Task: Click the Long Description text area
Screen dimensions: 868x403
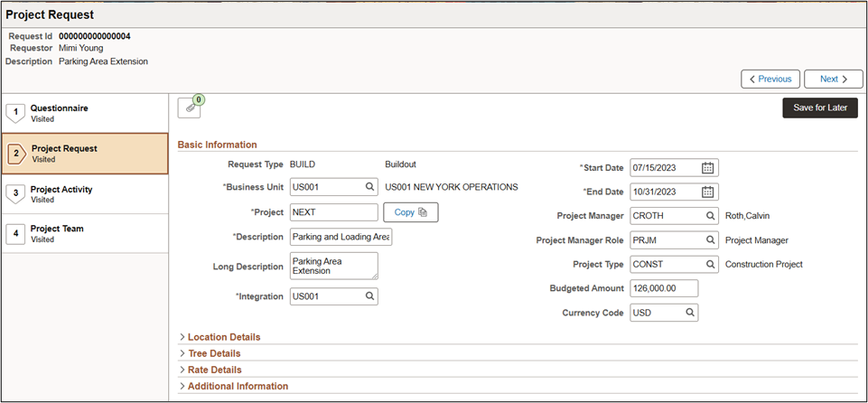Action: (x=334, y=267)
